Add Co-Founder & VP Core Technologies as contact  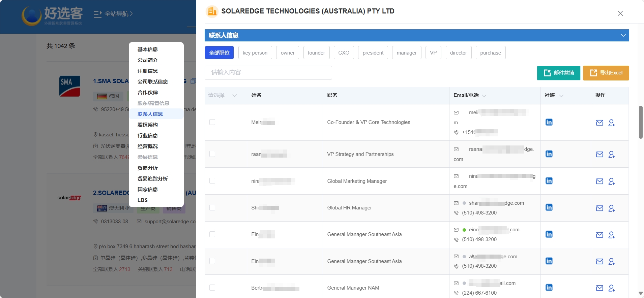point(612,123)
